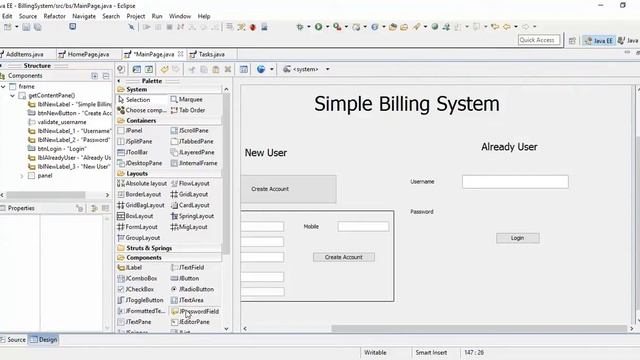Viewport: 640px width, 360px height.
Task: Select the JPanel container
Action: [x=130, y=131]
